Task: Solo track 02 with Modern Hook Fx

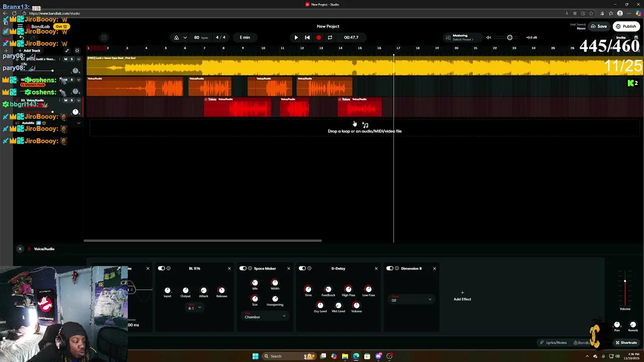Action: (x=71, y=79)
